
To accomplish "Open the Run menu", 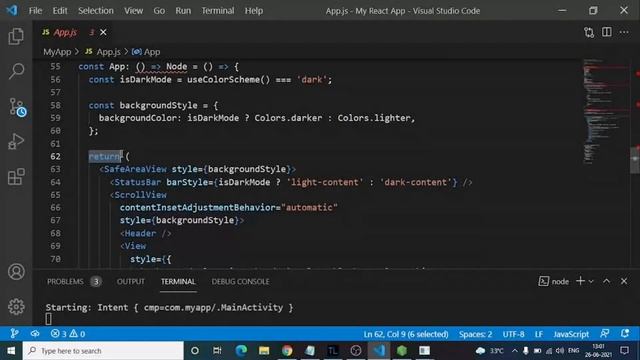I will 183,11.
